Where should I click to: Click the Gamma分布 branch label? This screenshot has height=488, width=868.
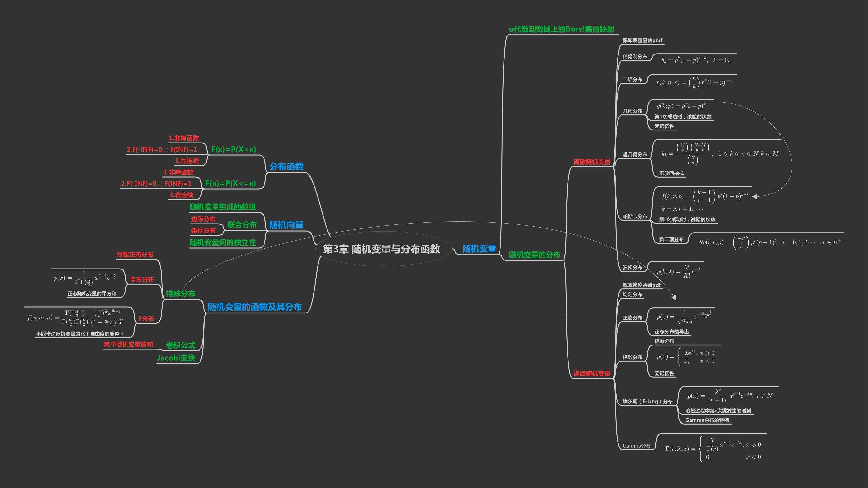click(636, 446)
